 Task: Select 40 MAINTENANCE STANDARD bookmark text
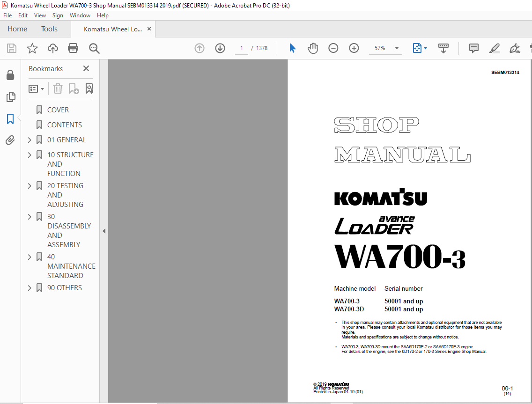(x=71, y=266)
